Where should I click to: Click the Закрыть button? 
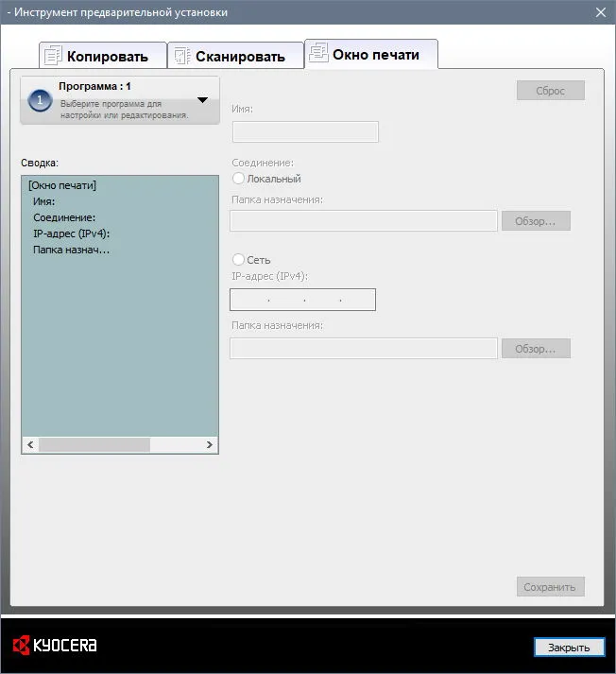pyautogui.click(x=569, y=647)
